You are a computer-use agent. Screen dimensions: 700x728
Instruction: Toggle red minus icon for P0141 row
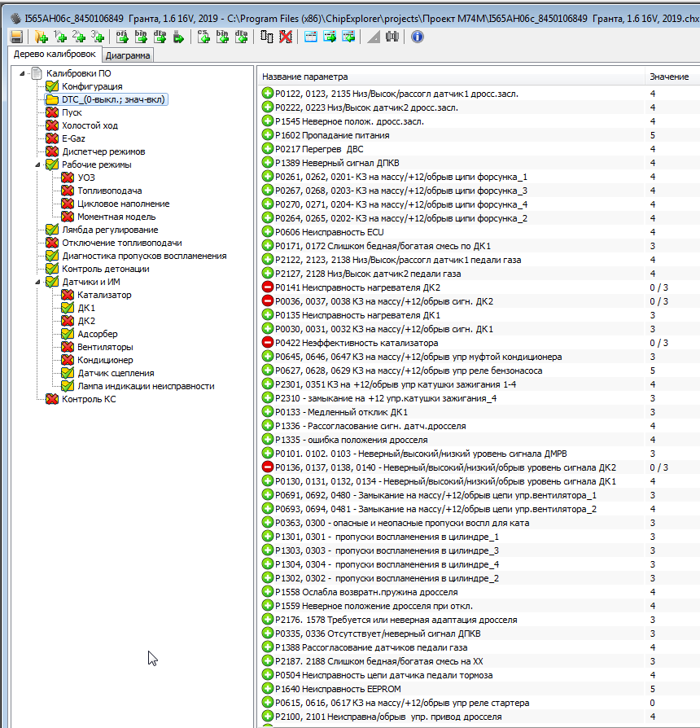268,287
